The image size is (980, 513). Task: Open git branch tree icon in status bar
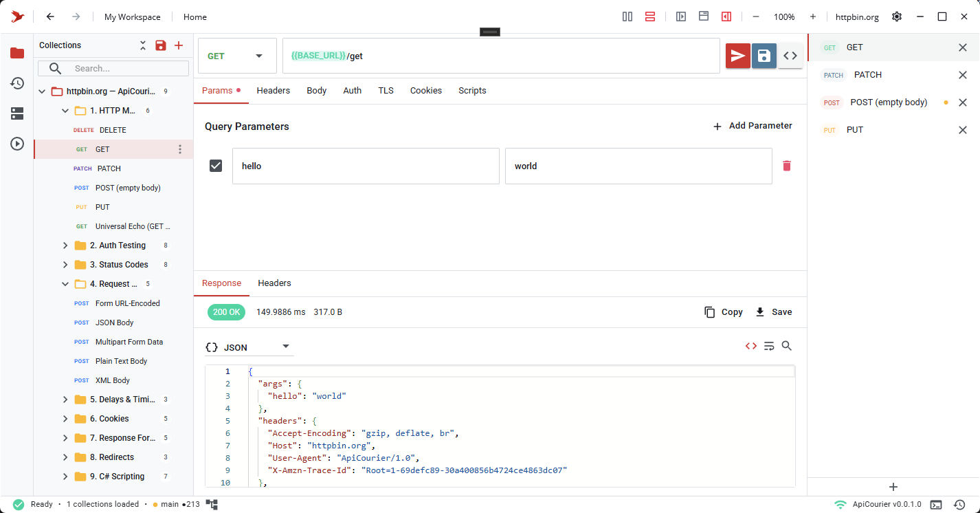pyautogui.click(x=212, y=505)
